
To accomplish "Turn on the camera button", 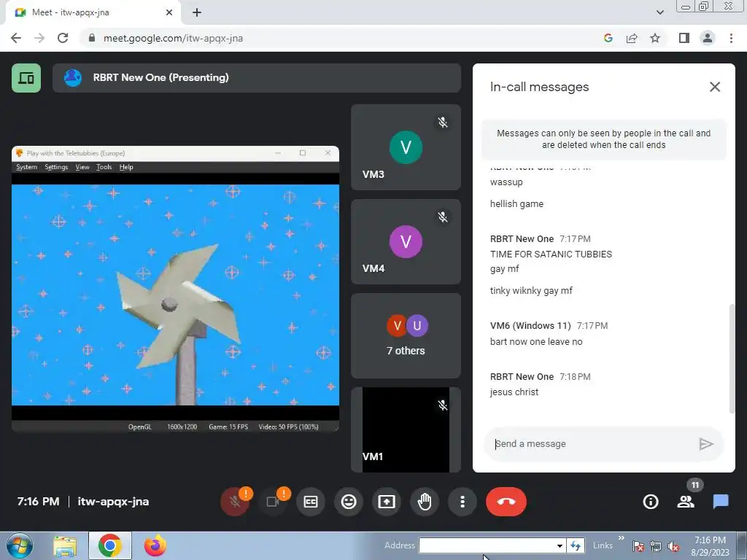I will pos(273,502).
